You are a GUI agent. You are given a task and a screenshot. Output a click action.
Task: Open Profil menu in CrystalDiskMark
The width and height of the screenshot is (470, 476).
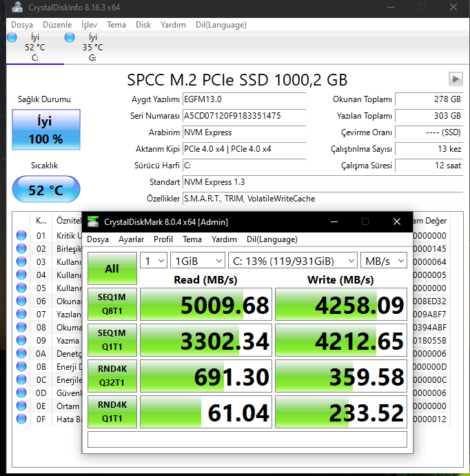pyautogui.click(x=163, y=239)
